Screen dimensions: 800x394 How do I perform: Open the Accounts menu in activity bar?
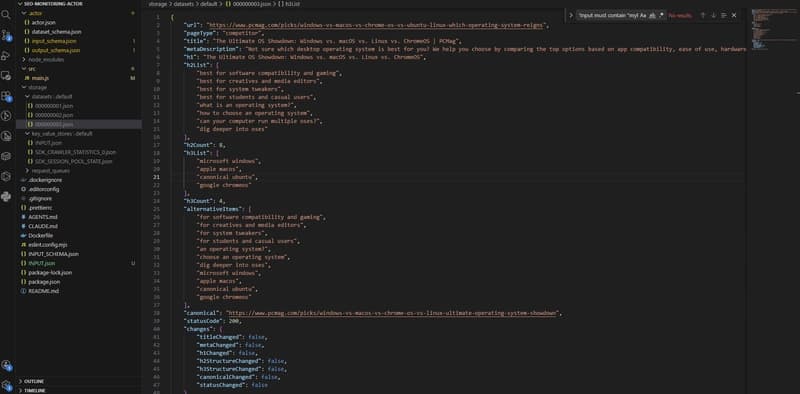point(6,365)
